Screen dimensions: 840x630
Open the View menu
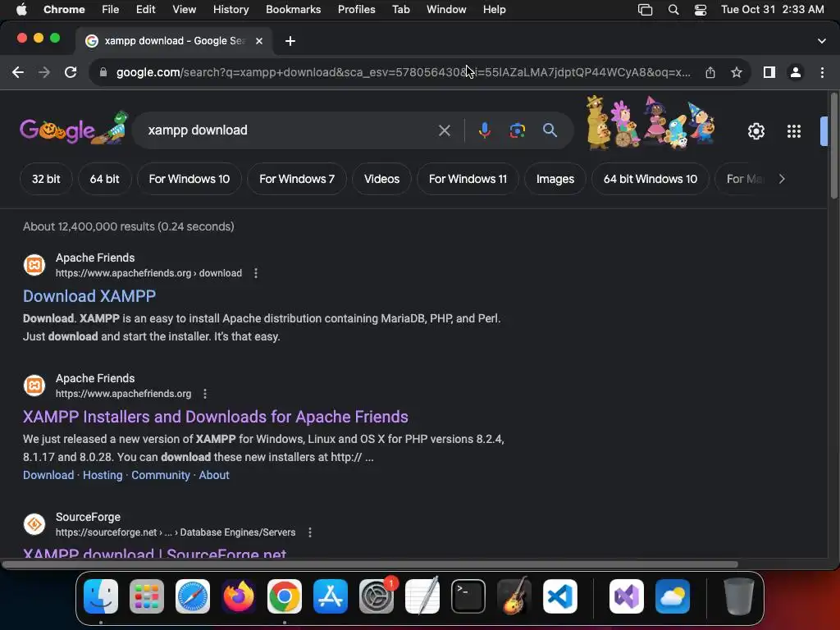coord(185,10)
